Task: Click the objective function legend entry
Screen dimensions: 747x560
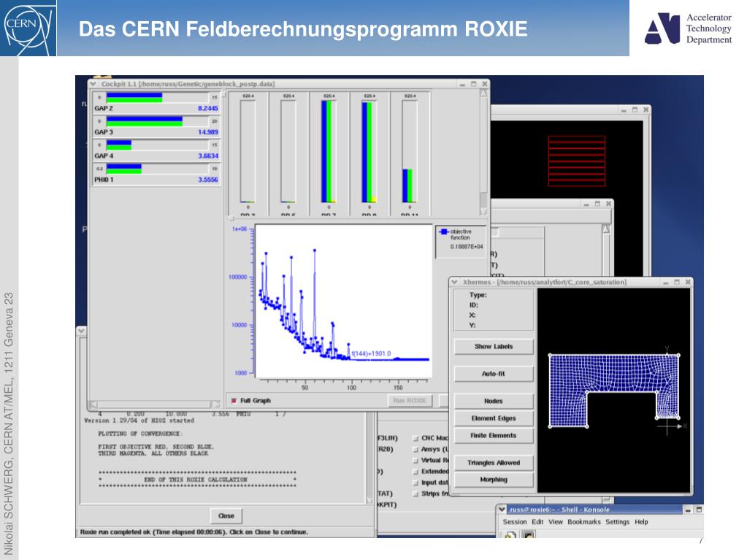Action: click(460, 234)
